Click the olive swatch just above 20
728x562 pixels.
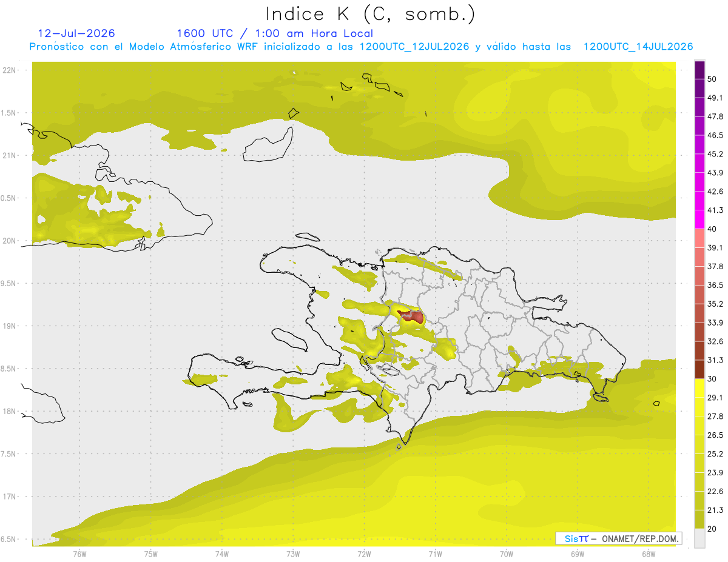(x=699, y=519)
